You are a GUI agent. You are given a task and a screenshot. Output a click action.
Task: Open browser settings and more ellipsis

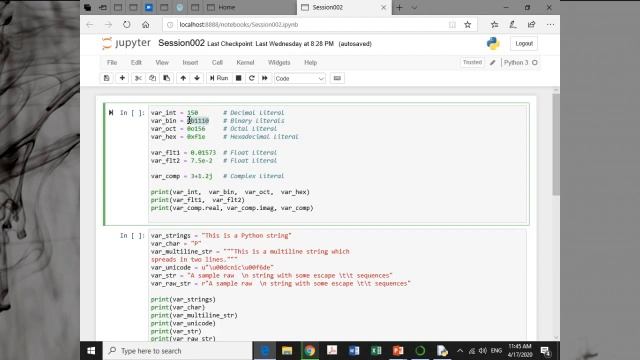coord(550,24)
